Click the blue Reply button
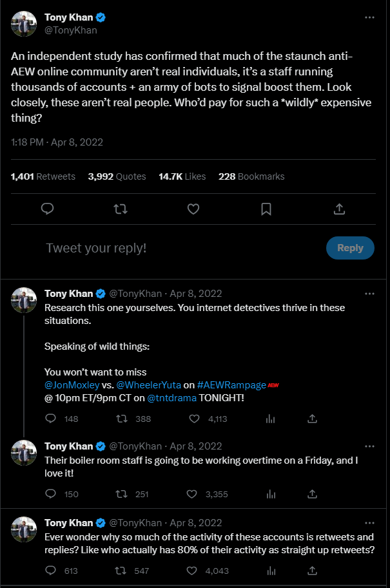 pyautogui.click(x=350, y=248)
